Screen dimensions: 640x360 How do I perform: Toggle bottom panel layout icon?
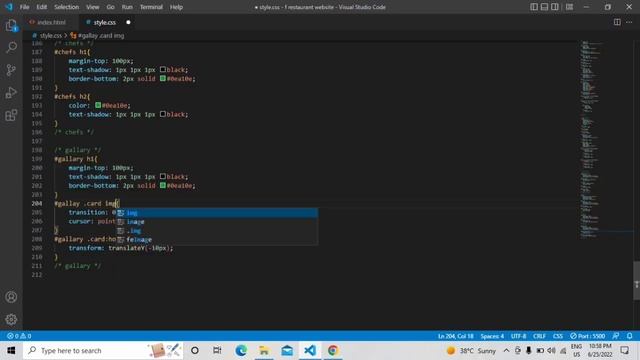tap(544, 7)
